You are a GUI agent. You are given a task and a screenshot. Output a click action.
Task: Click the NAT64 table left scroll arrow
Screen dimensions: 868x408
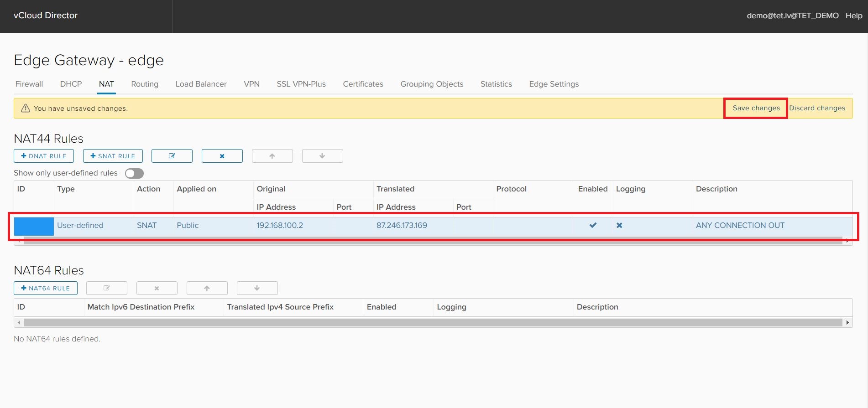tap(19, 322)
